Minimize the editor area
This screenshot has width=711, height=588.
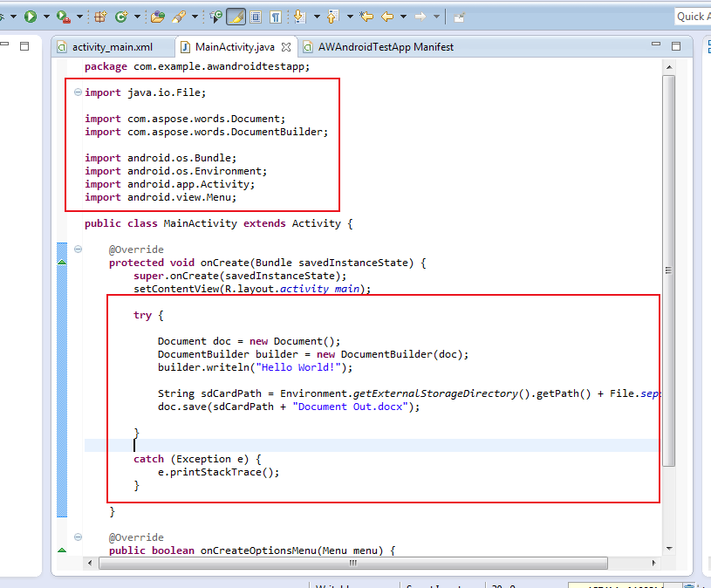[x=656, y=44]
